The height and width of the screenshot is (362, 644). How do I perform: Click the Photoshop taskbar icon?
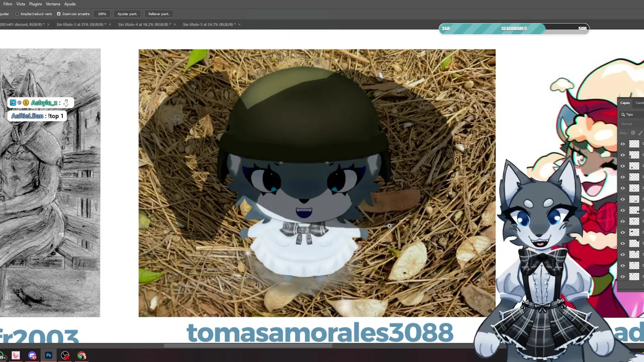coord(49,356)
